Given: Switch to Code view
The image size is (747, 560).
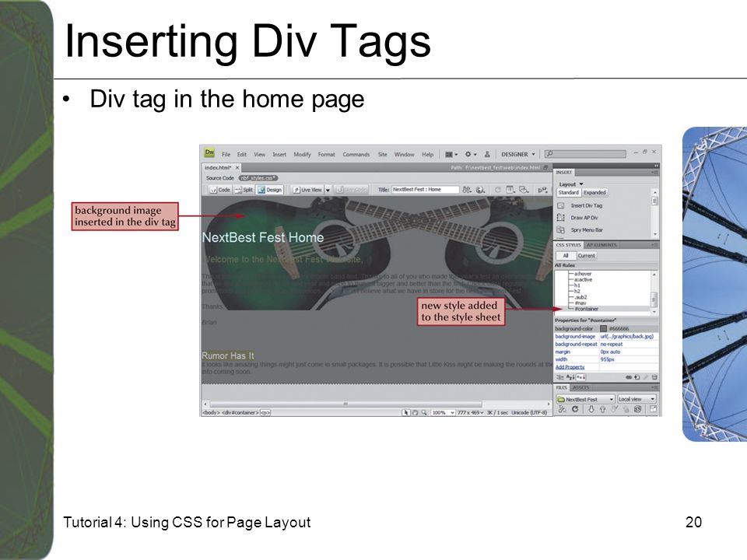Looking at the screenshot, I should pyautogui.click(x=220, y=190).
